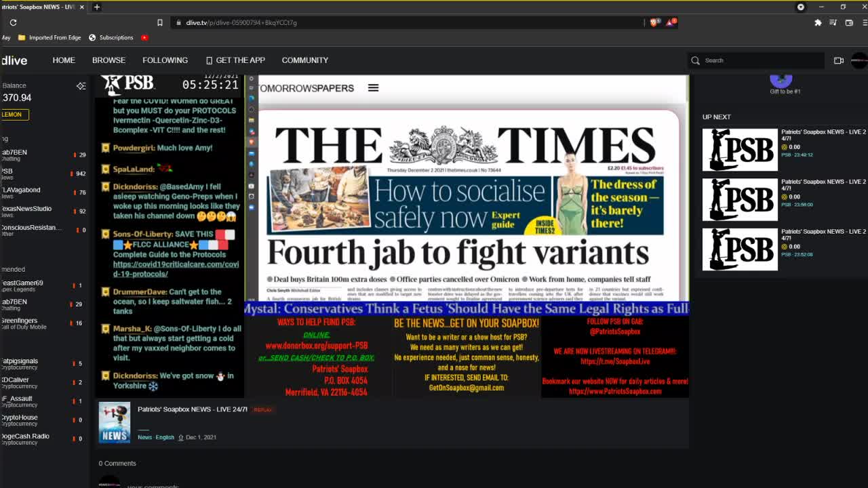Screen dimensions: 868x488
Task: Go to HOME in dlive navigation
Action: point(64,60)
